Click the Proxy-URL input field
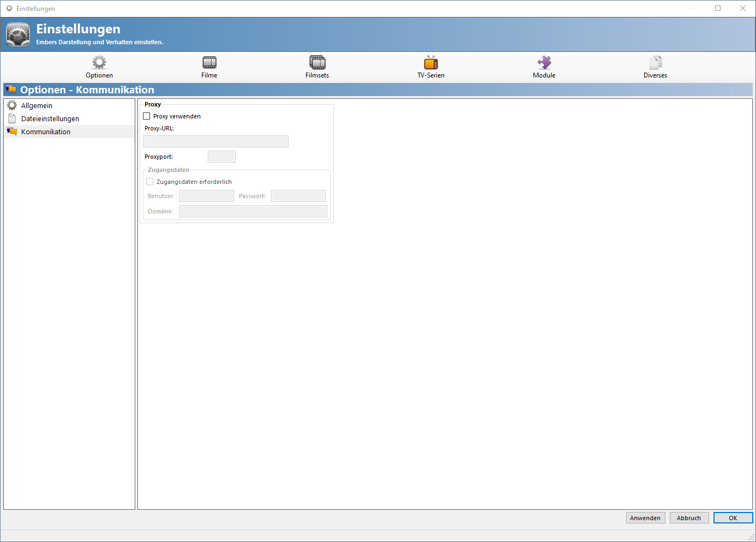The image size is (756, 542). point(215,141)
